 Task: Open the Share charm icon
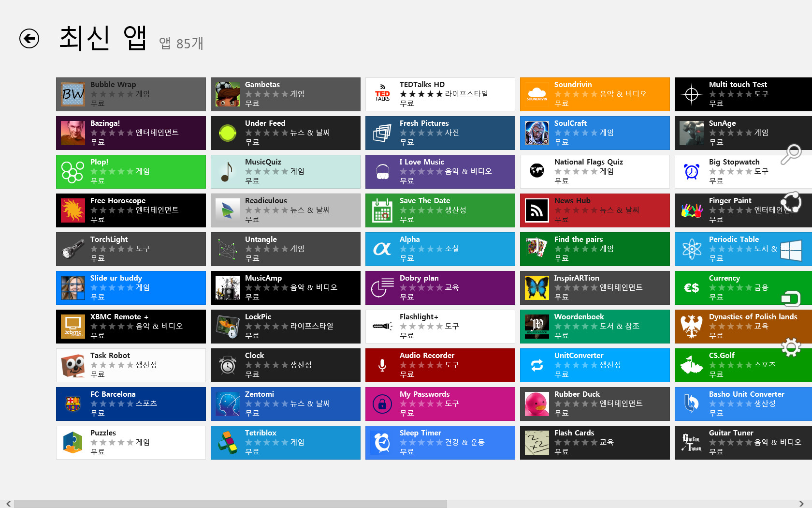pos(791,203)
